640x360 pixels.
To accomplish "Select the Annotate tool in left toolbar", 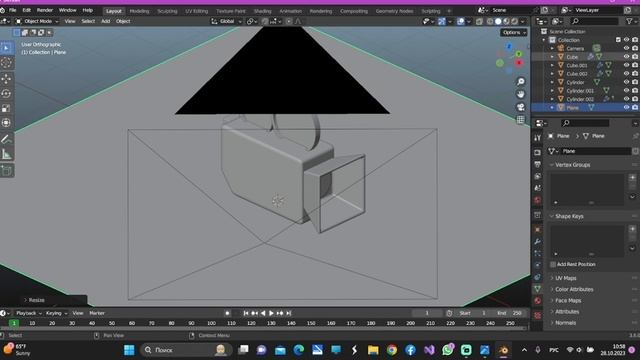I will point(7,140).
